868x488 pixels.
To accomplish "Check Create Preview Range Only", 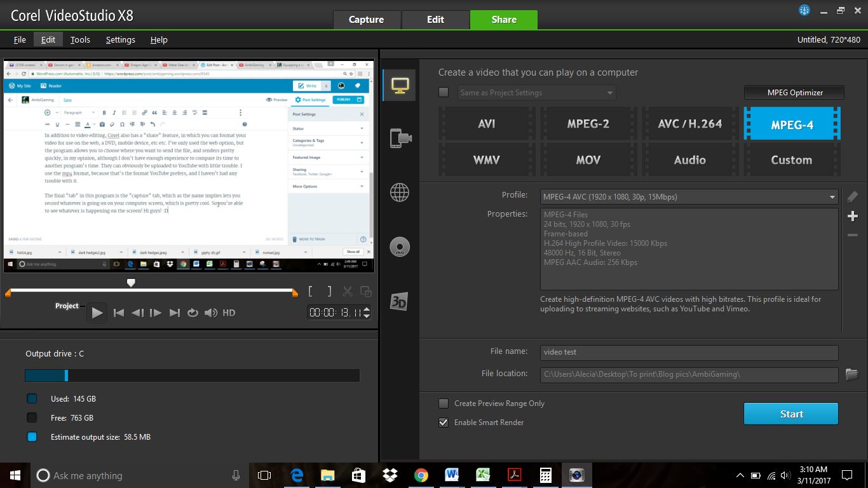I will tap(443, 403).
